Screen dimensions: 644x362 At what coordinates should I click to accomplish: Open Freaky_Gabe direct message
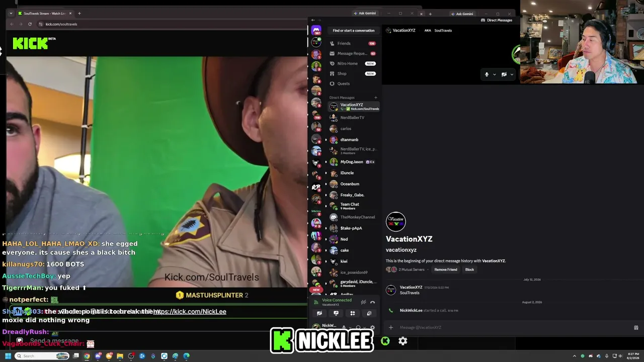(354, 195)
